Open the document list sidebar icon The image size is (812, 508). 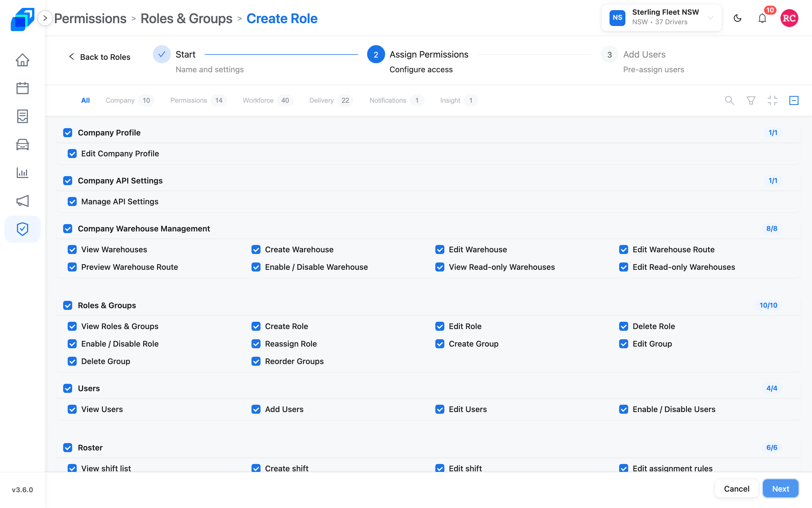(x=23, y=116)
